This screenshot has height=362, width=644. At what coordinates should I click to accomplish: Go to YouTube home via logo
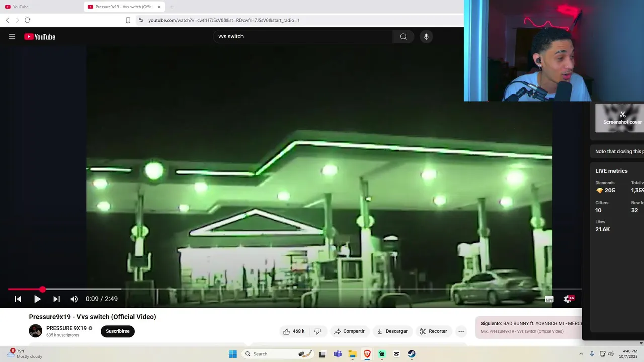[40, 36]
